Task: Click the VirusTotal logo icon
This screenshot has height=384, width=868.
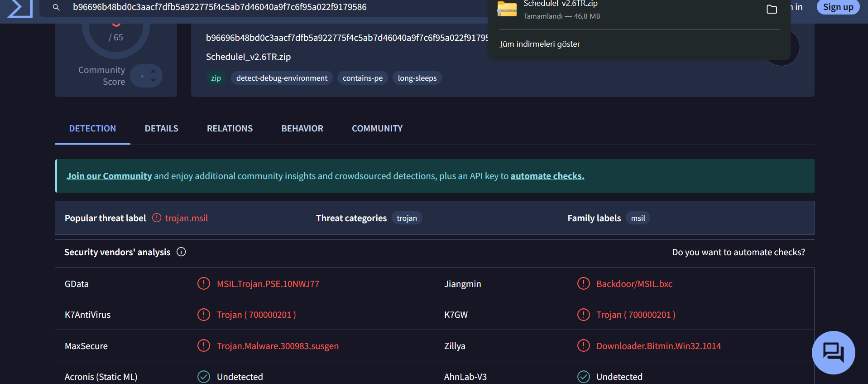Action: tap(20, 8)
